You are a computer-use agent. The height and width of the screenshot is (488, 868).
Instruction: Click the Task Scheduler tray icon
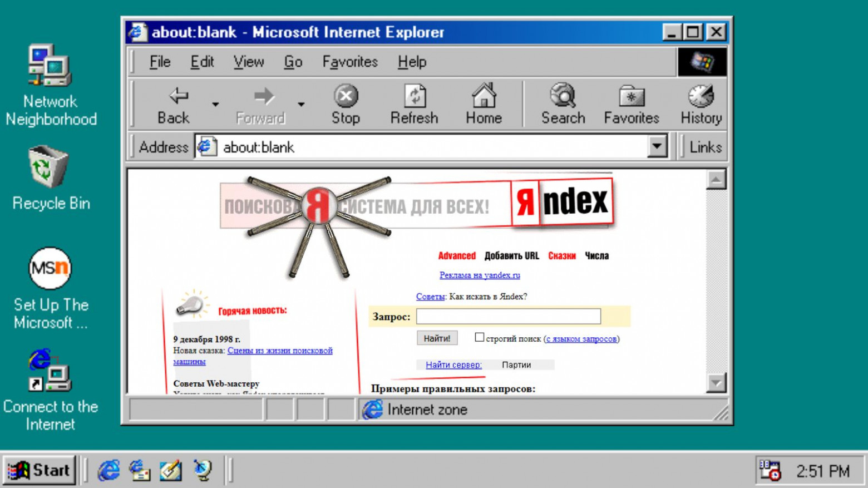click(771, 471)
